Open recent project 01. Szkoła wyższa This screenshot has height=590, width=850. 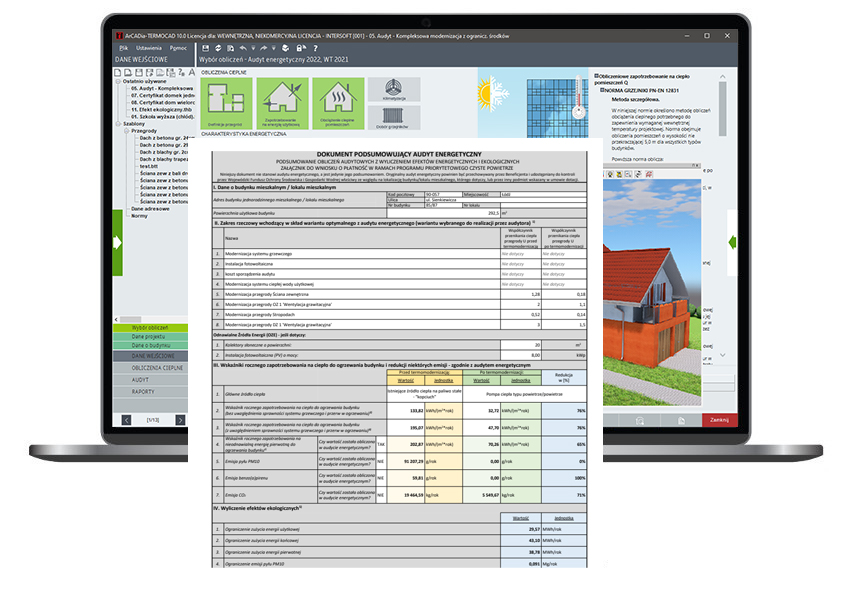(162, 117)
